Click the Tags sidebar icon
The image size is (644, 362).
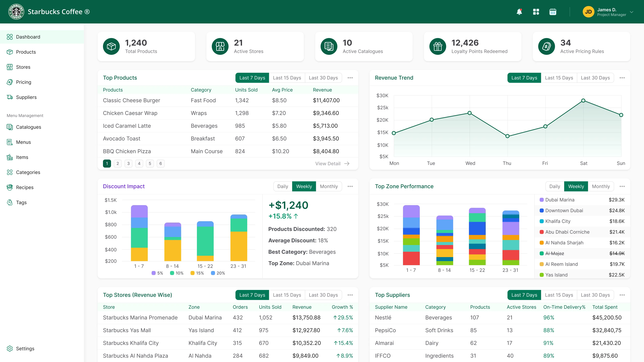[x=10, y=202]
